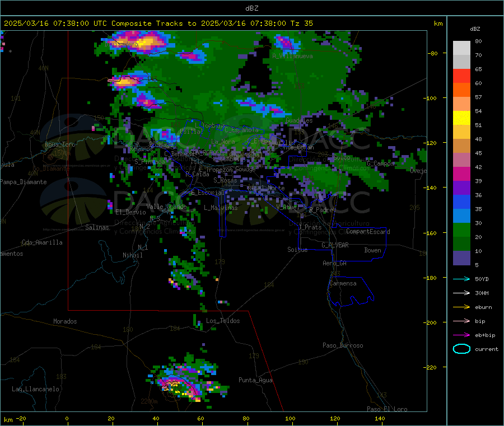
Task: Pick the magenta 42 dBZ color swatch
Action: (461, 174)
